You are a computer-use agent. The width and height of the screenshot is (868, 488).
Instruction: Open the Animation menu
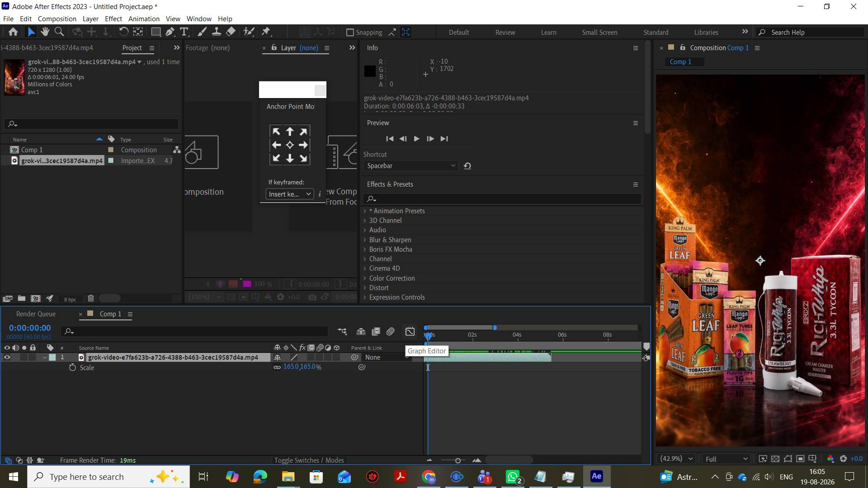pyautogui.click(x=144, y=19)
